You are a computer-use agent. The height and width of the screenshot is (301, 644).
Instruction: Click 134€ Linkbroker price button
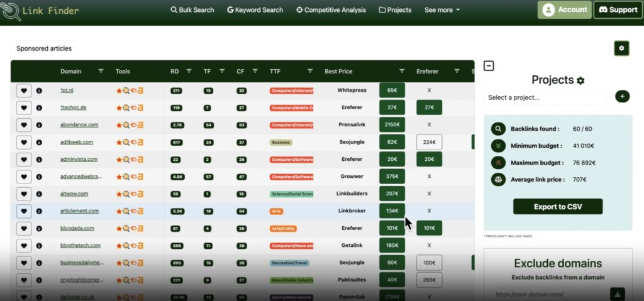click(x=392, y=211)
